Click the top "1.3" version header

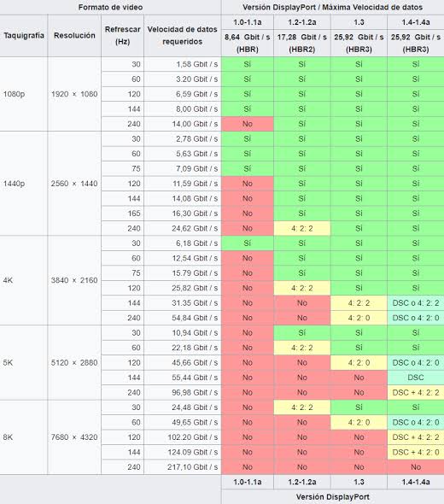[x=359, y=22]
